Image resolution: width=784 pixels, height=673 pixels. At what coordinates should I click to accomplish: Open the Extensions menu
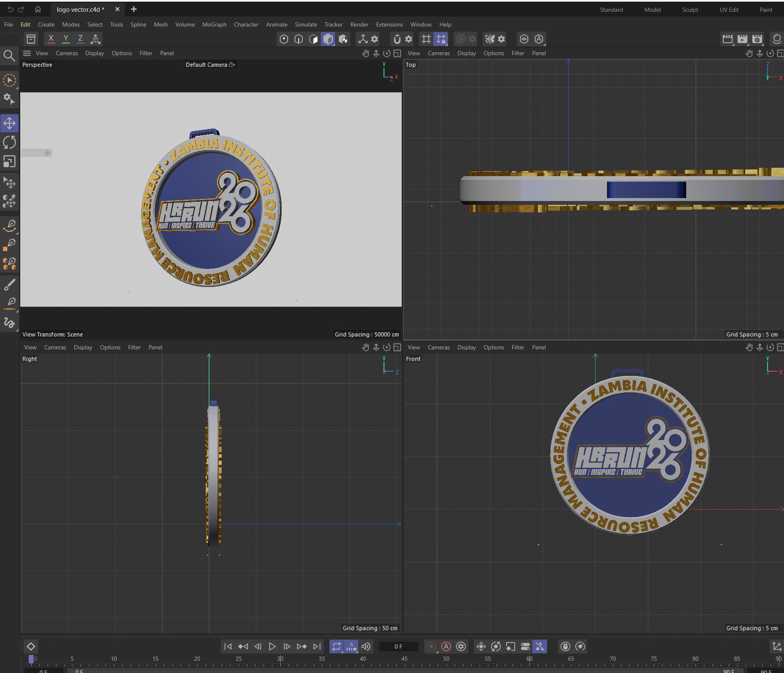click(389, 24)
